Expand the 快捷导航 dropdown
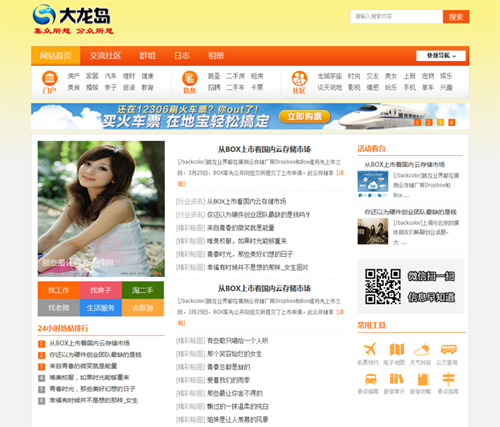 pyautogui.click(x=441, y=56)
